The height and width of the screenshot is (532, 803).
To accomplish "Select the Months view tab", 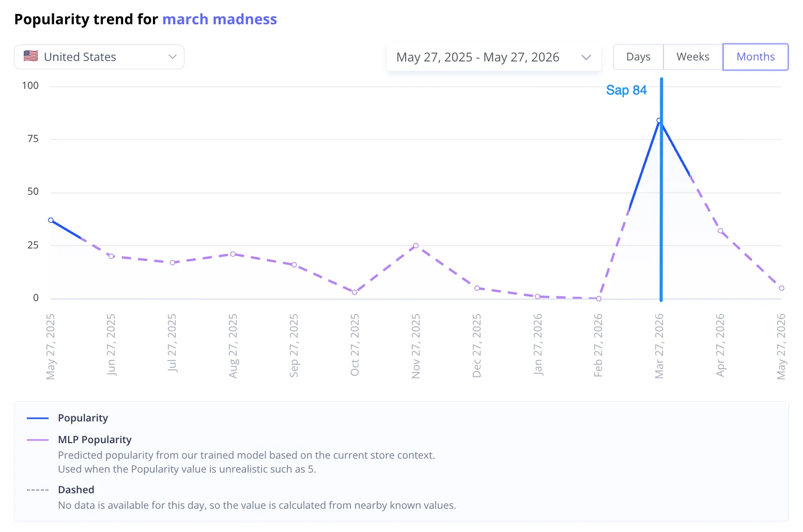I will 755,57.
